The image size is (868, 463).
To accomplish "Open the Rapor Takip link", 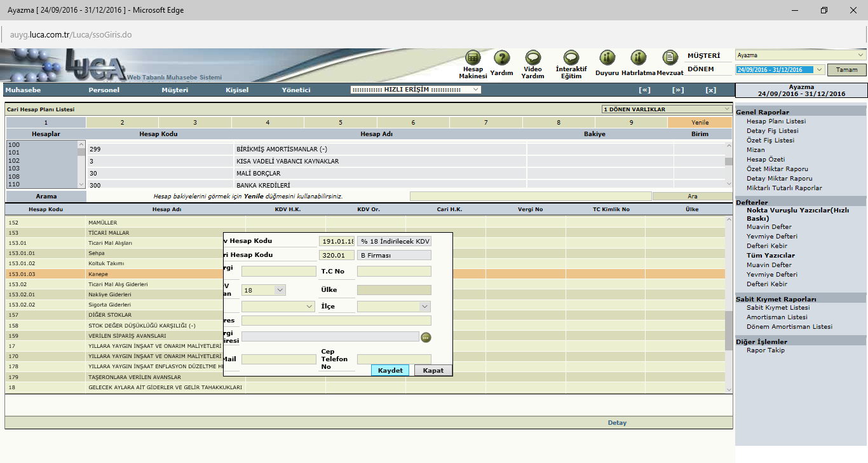I will [766, 350].
